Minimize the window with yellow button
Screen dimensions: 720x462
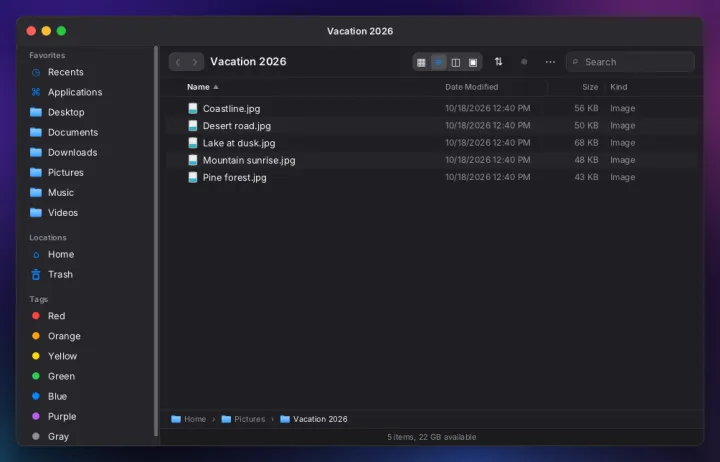(x=46, y=31)
